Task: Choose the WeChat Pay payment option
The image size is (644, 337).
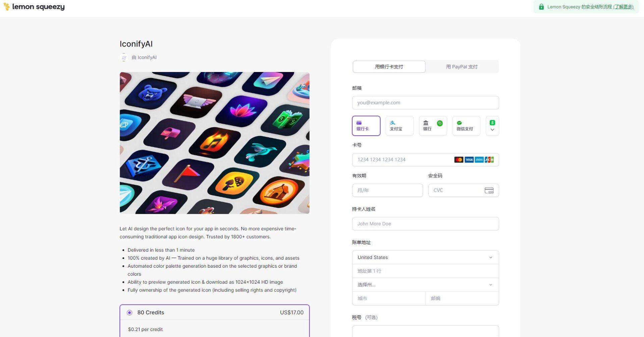Action: point(466,126)
